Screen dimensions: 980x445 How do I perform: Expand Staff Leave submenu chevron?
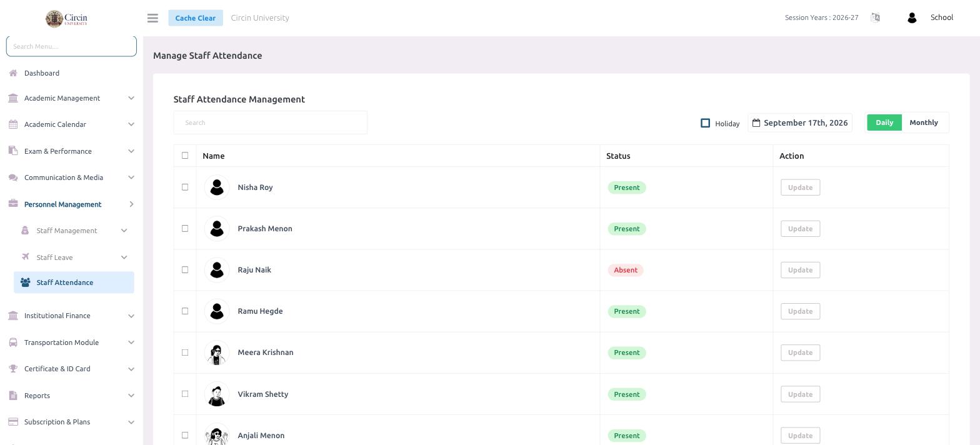click(124, 257)
